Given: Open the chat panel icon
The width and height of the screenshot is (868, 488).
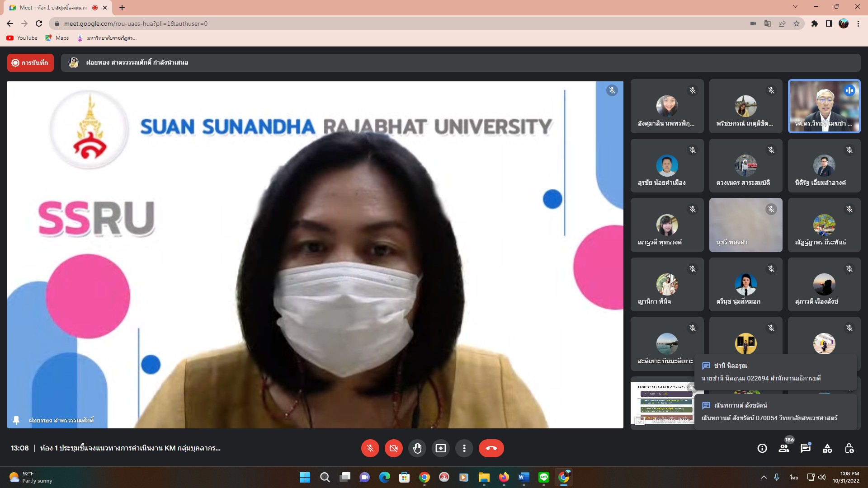Looking at the screenshot, I should tap(805, 448).
